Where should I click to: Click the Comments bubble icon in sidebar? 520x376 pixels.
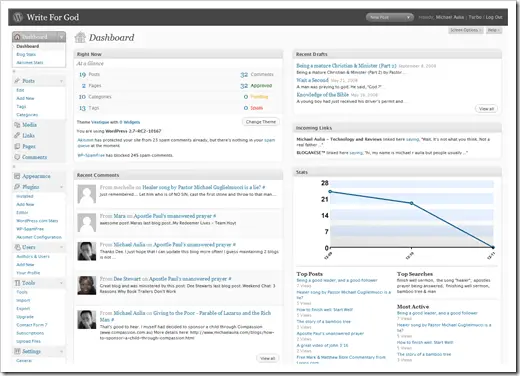coord(17,157)
